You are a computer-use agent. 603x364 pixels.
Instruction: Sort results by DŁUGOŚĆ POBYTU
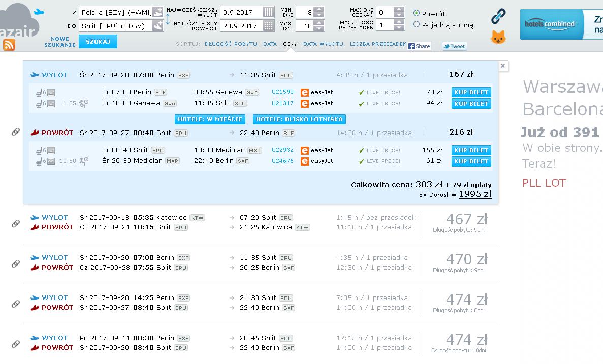coord(231,44)
